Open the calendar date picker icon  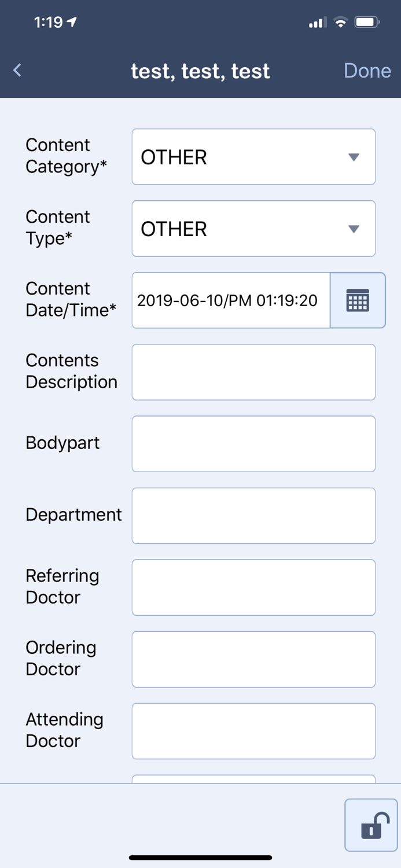click(x=358, y=300)
